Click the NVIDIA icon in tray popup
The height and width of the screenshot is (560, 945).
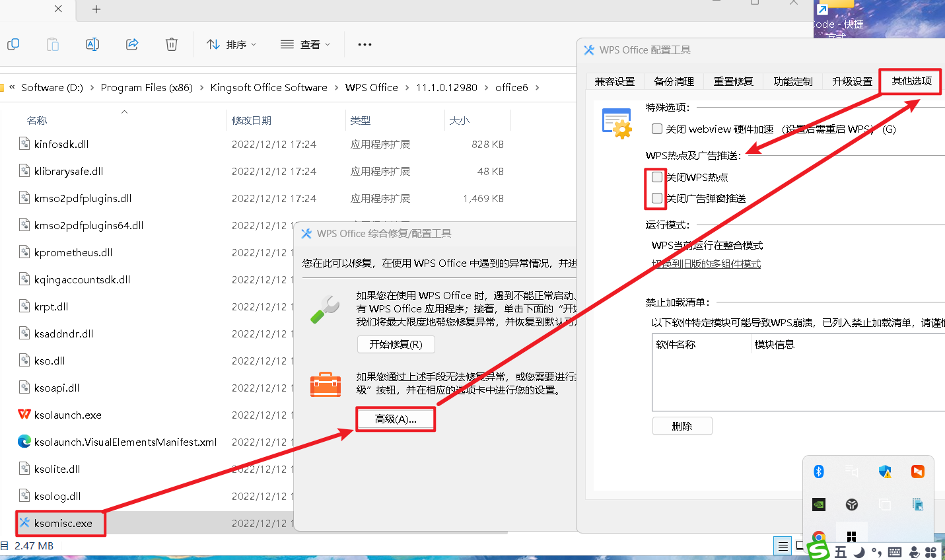point(819,505)
